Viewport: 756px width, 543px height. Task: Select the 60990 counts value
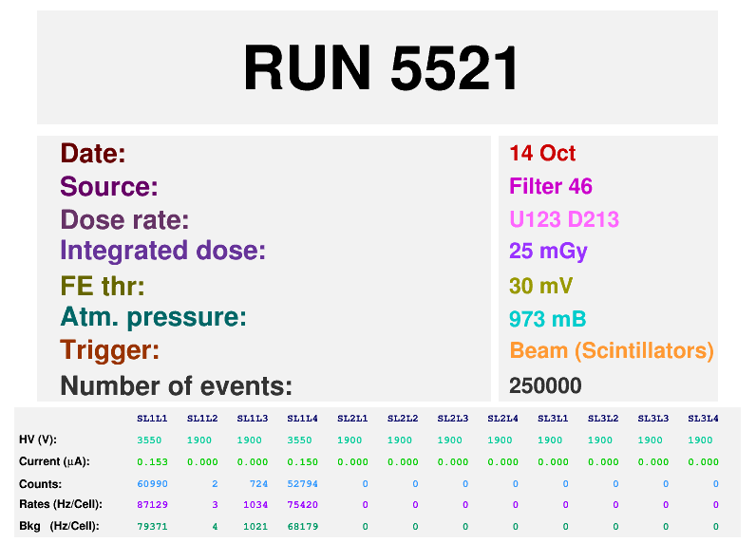[x=152, y=484]
